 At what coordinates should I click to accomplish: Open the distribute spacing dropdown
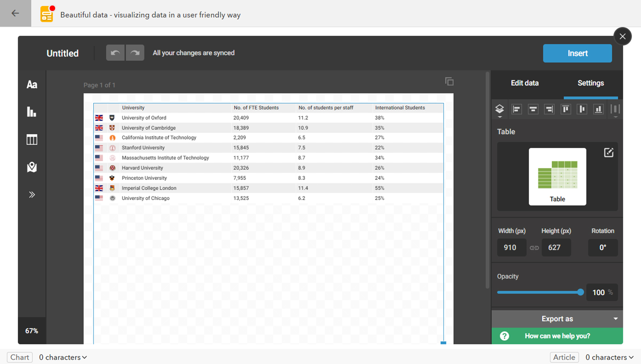(615, 110)
